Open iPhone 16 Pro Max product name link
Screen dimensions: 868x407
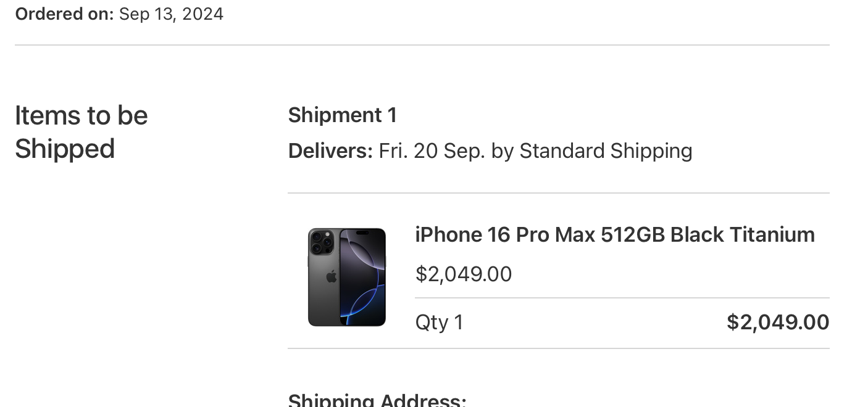(x=614, y=235)
